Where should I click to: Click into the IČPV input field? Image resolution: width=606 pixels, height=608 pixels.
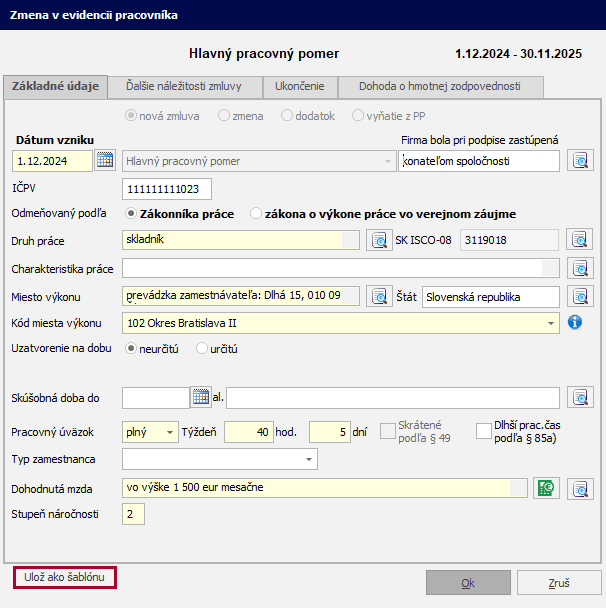(x=167, y=189)
